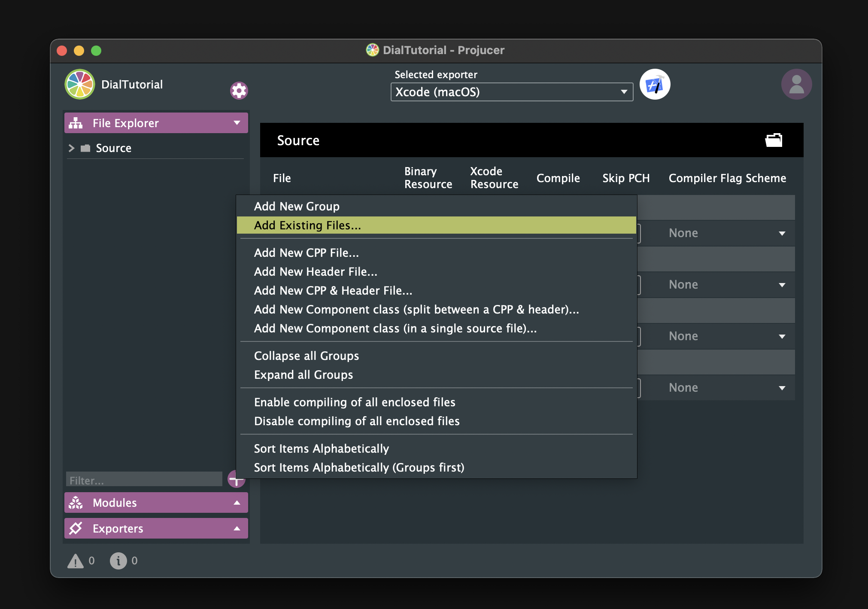Click the open-folder icon in Source header
The height and width of the screenshot is (609, 868).
coord(774,140)
